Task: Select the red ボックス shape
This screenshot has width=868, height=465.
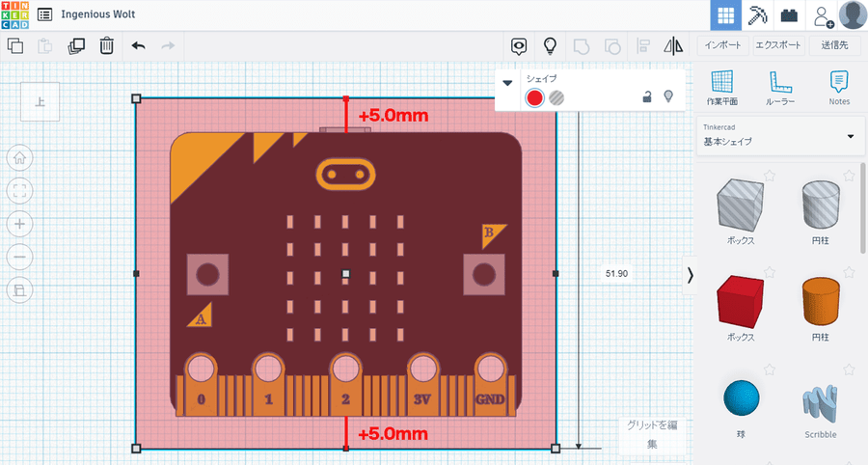Action: 740,302
